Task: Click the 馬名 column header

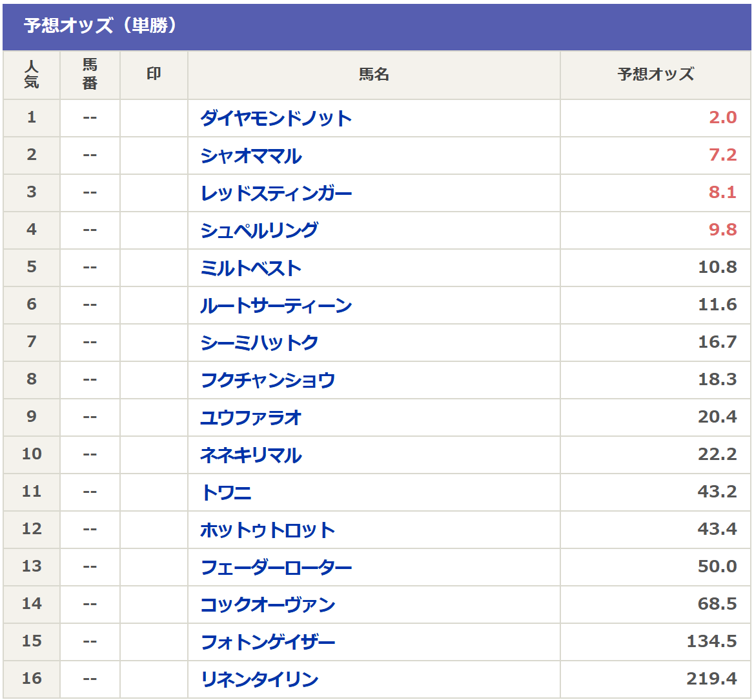Action: point(374,75)
